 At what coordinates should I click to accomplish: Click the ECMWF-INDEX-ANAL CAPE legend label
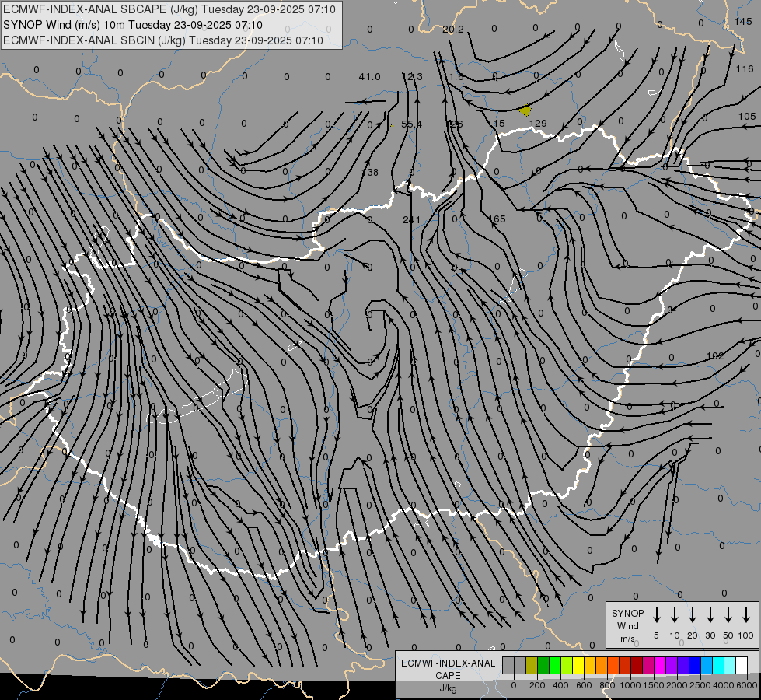[x=448, y=669]
